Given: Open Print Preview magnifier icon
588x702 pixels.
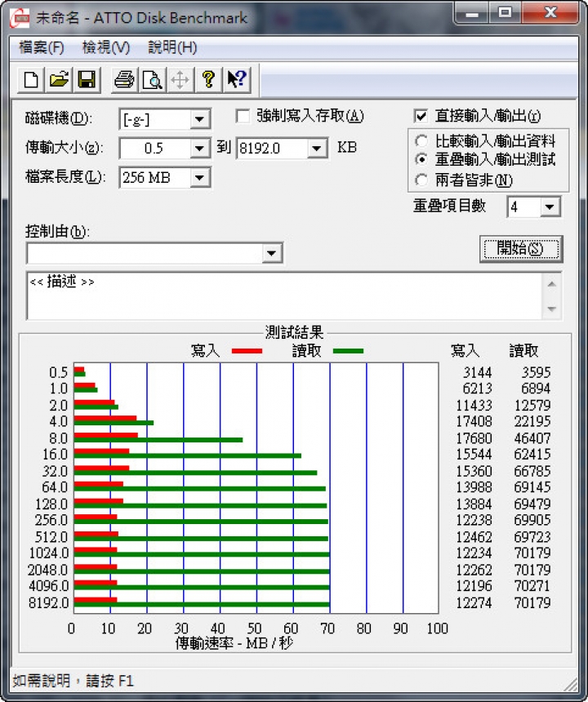Looking at the screenshot, I should [152, 80].
